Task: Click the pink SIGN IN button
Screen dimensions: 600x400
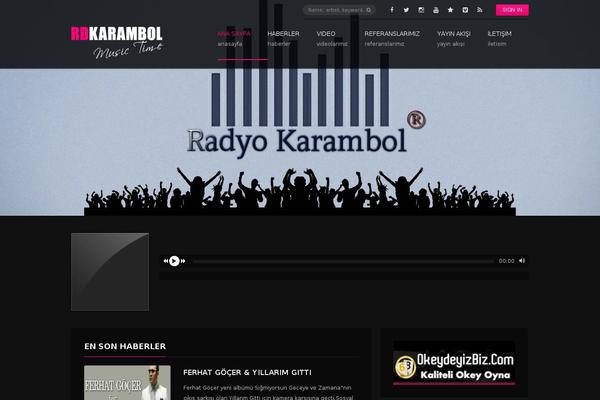Action: [512, 10]
